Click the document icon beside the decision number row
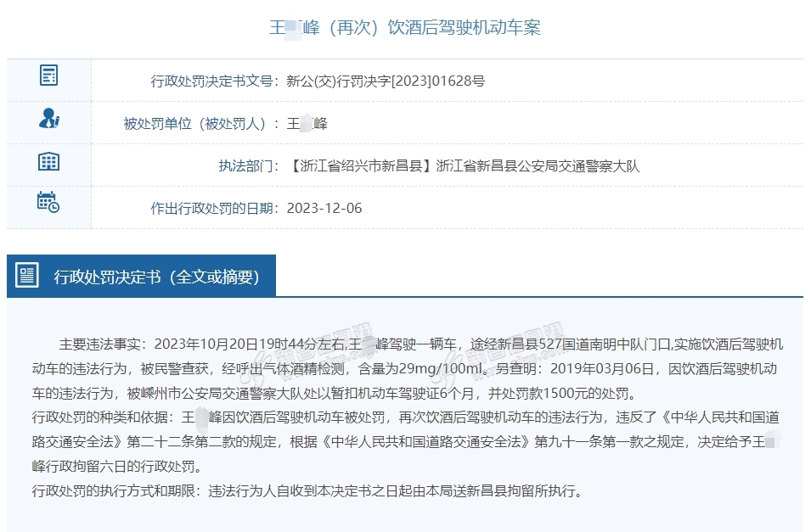811x532 pixels. (x=49, y=76)
